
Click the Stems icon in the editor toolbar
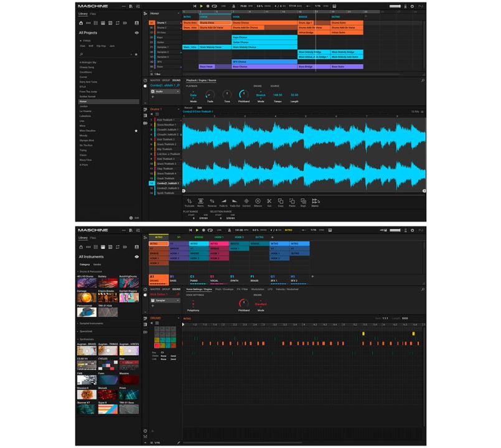coord(316,201)
